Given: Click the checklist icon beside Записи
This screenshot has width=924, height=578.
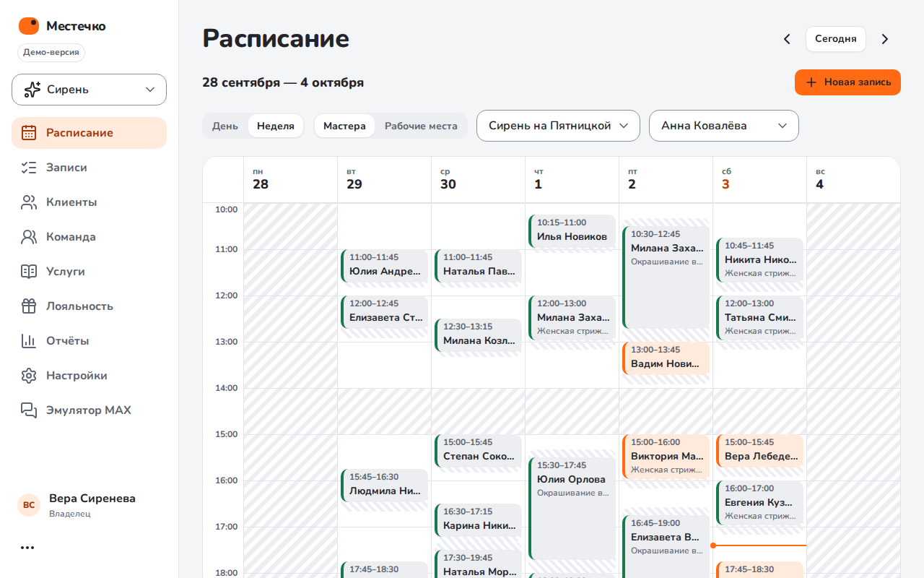Looking at the screenshot, I should [x=29, y=168].
